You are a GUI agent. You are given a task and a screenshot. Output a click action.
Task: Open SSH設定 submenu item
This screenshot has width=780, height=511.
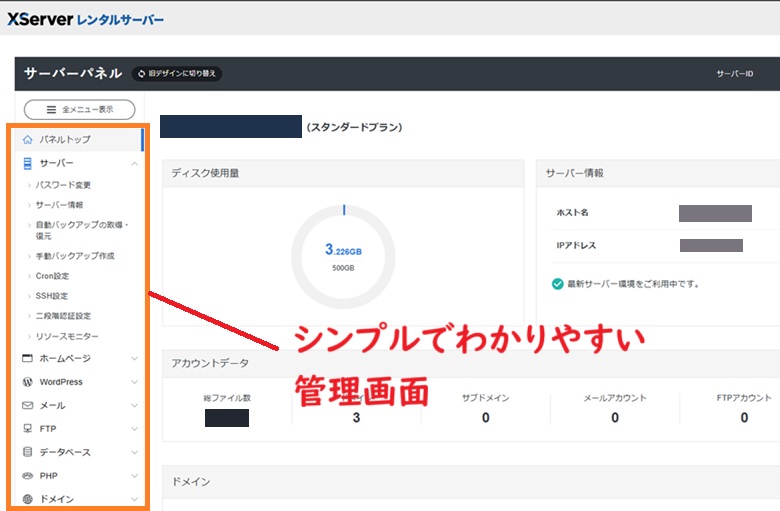click(52, 296)
